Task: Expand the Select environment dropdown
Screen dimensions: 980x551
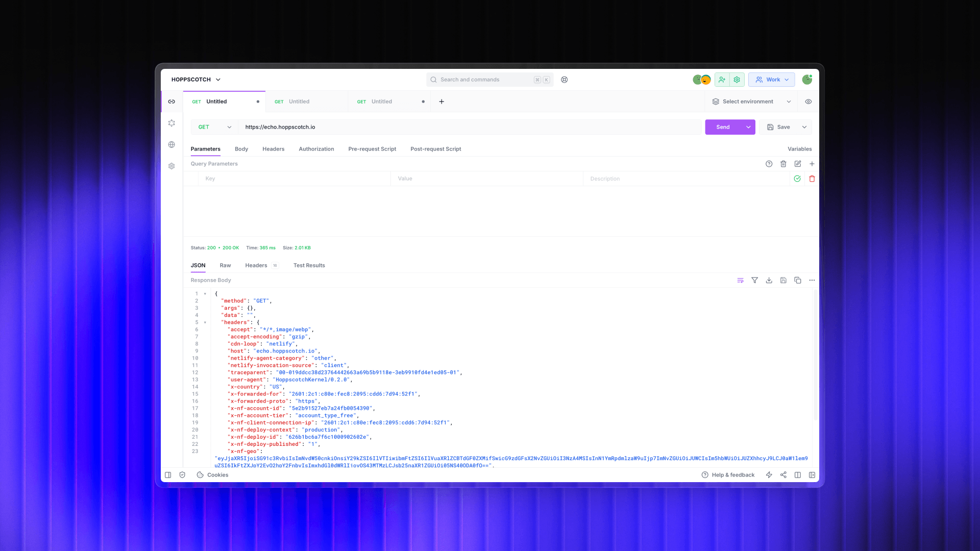Action: 751,102
